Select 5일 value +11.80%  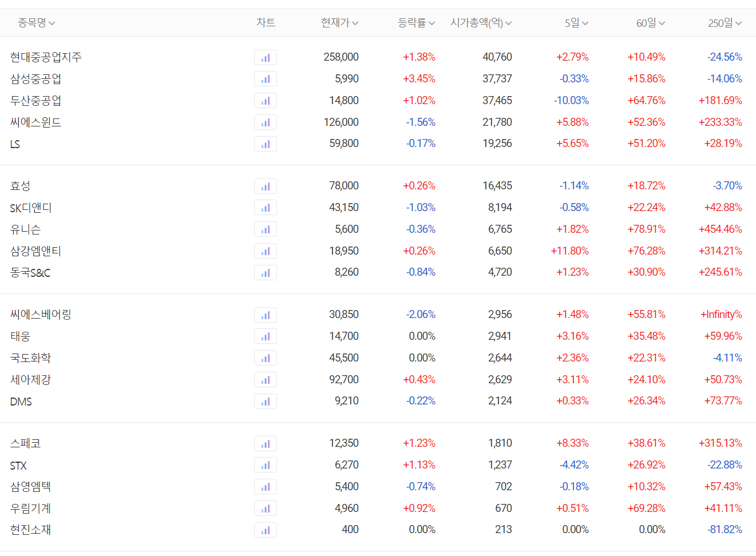pos(570,251)
